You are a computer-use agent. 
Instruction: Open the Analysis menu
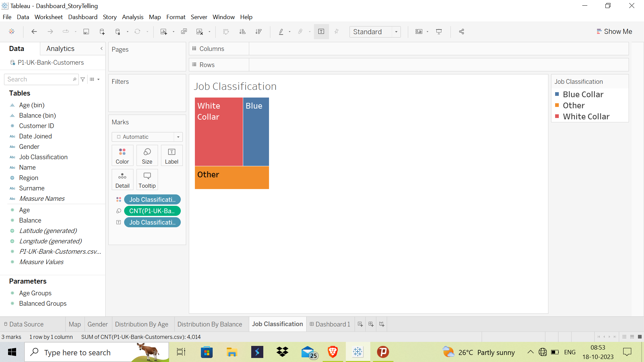coord(132,17)
